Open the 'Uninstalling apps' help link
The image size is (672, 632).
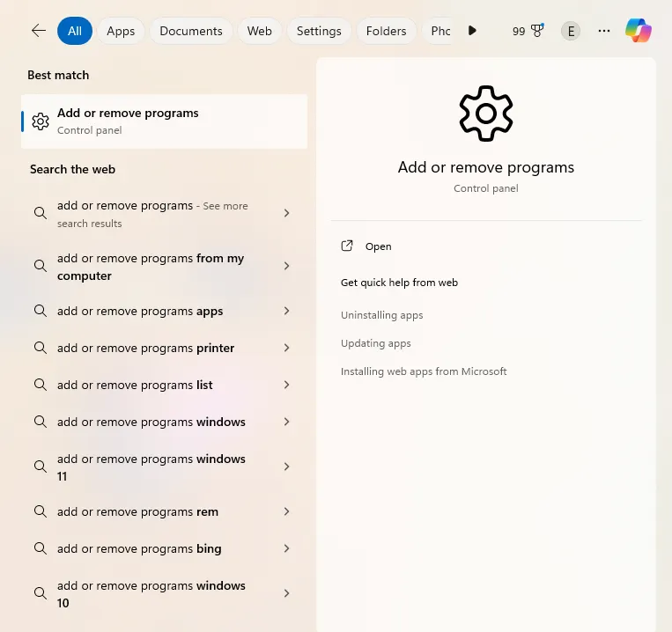pyautogui.click(x=382, y=315)
